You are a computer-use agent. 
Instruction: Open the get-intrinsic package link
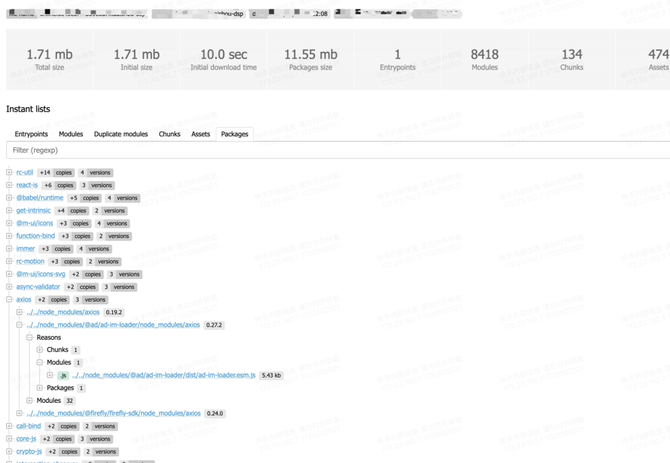pos(33,211)
